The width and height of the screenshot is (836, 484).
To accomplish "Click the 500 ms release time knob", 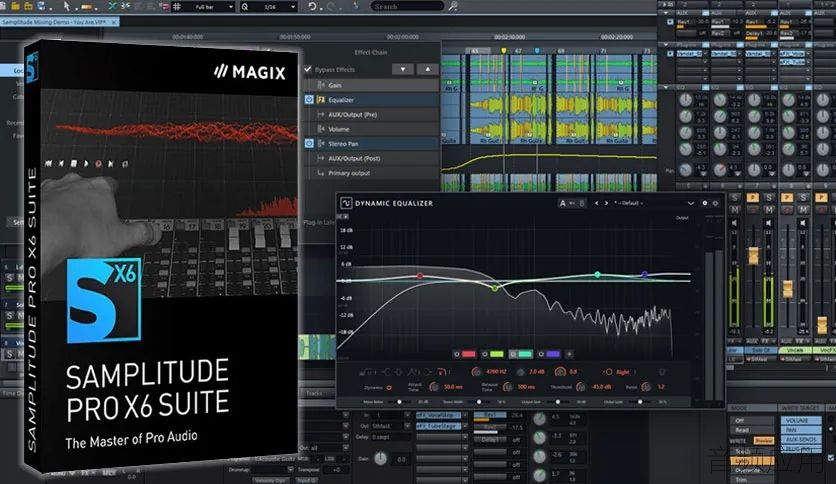I will click(x=507, y=386).
